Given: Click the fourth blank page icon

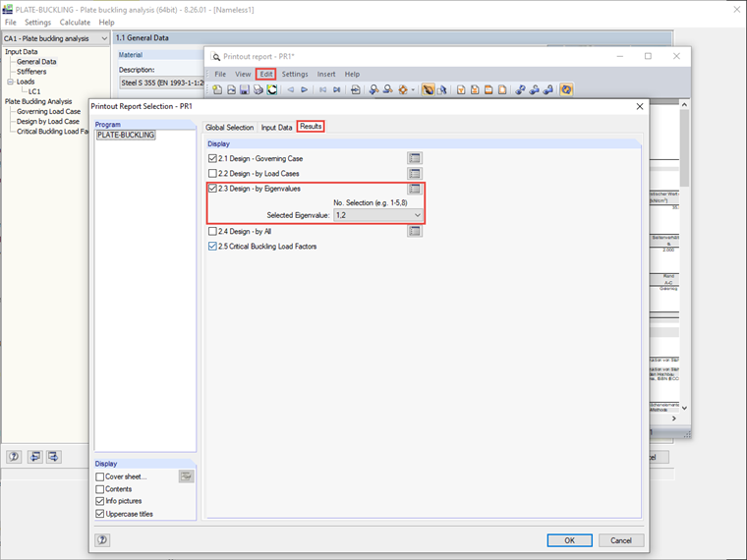Looking at the screenshot, I should point(502,89).
